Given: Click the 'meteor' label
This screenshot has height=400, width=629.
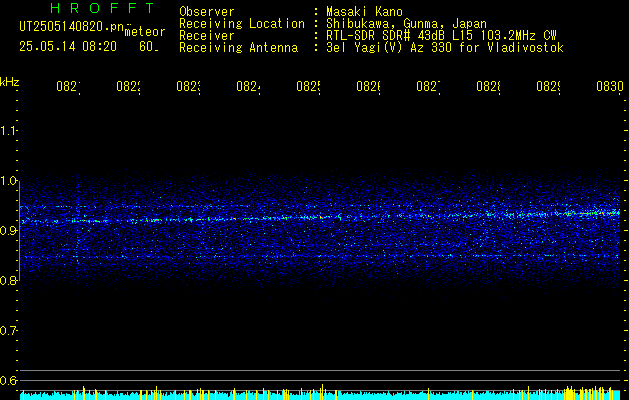Looking at the screenshot, I should tap(145, 32).
